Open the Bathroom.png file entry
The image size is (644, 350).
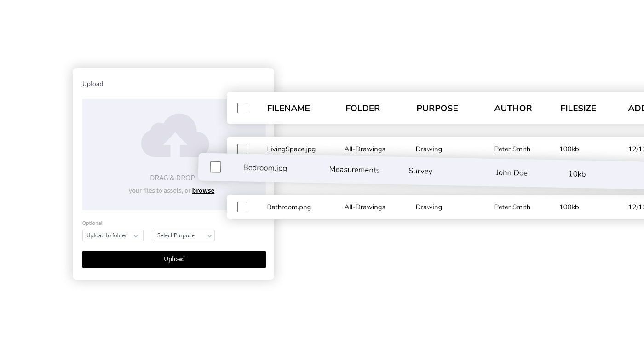click(x=289, y=207)
